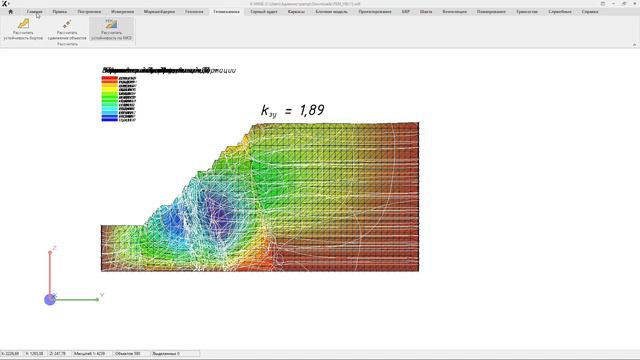The height and width of the screenshot is (360, 640).
Task: Open the Каркасы tab
Action: pos(296,12)
